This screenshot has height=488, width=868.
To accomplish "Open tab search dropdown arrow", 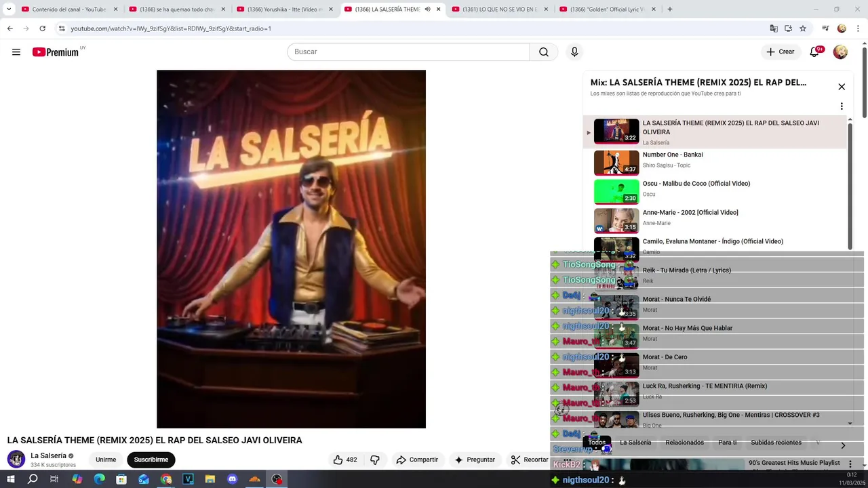I will click(9, 9).
